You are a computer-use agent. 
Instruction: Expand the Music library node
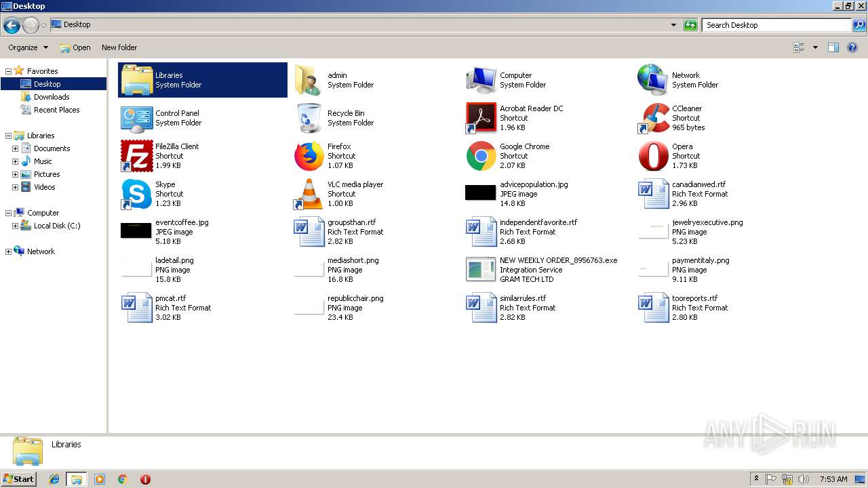[15, 161]
